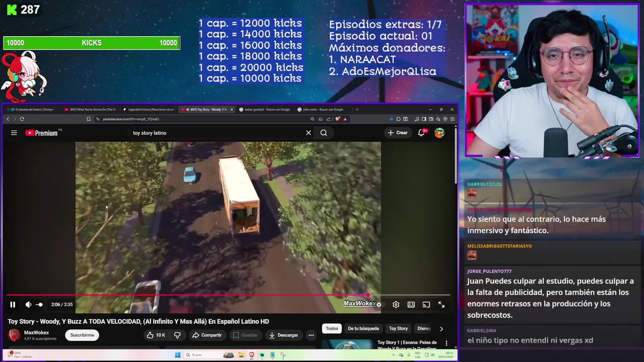Open more actions ellipsis beside Descargar
The height and width of the screenshot is (362, 644).
click(311, 335)
